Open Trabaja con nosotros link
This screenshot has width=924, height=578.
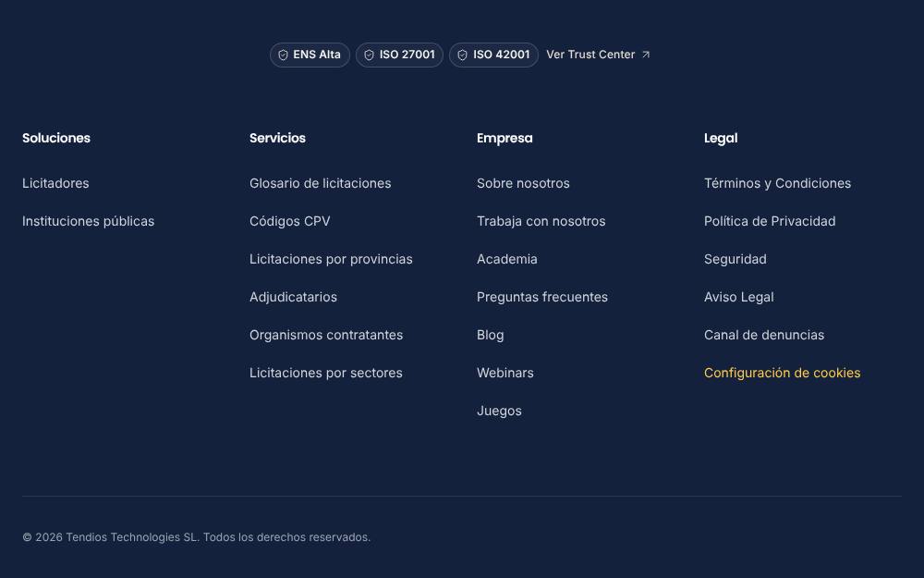point(541,221)
